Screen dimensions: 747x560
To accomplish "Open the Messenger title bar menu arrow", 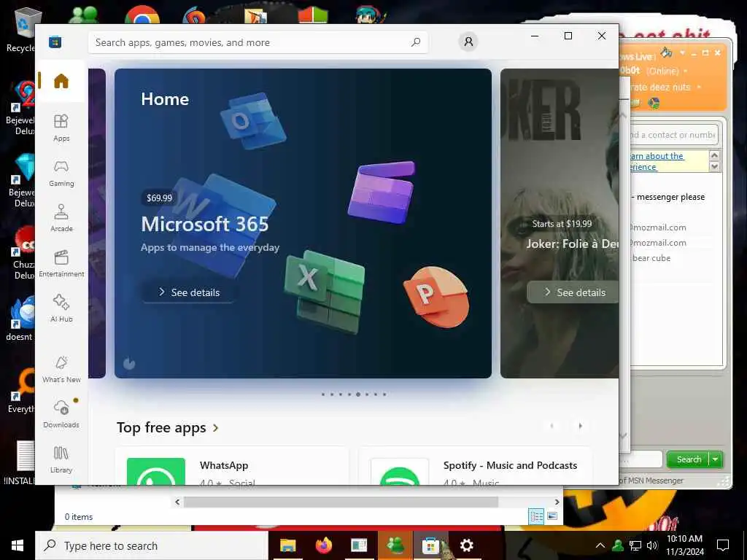I will (x=682, y=52).
